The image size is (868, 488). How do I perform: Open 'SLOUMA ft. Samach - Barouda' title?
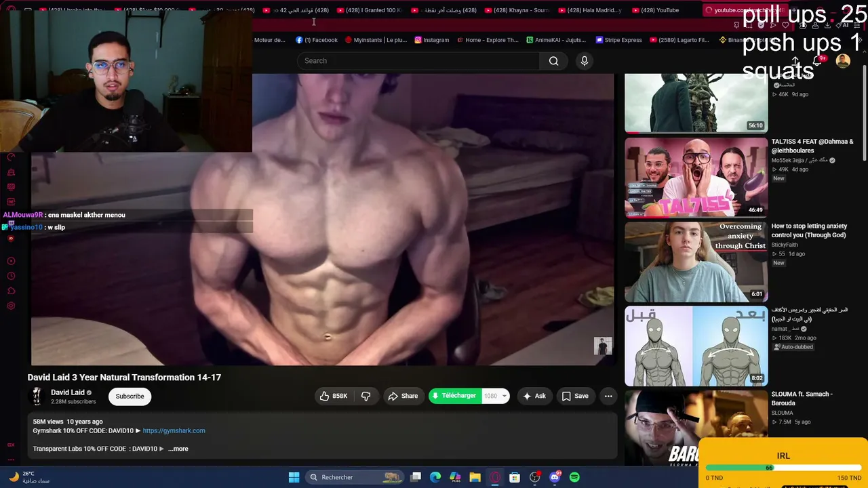click(x=802, y=399)
